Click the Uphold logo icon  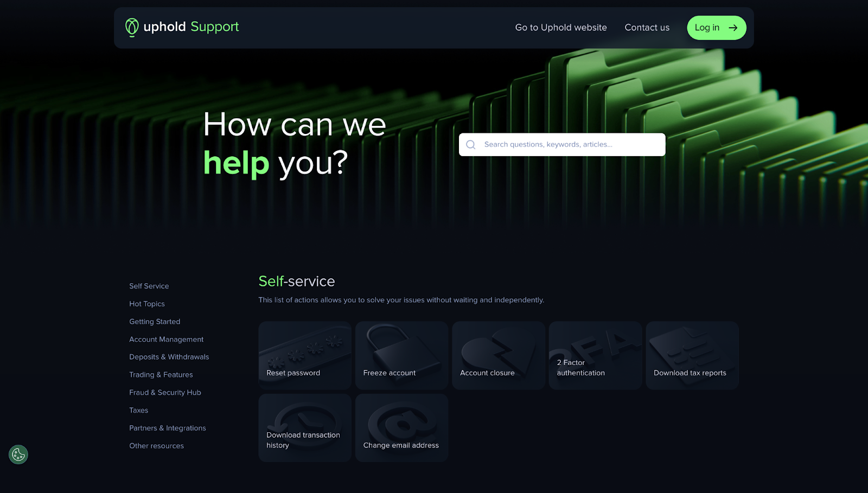pyautogui.click(x=132, y=27)
